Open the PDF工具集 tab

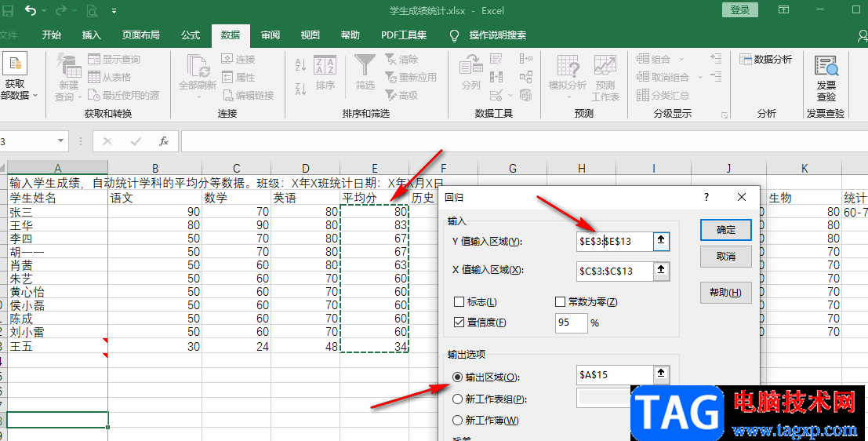tap(404, 35)
